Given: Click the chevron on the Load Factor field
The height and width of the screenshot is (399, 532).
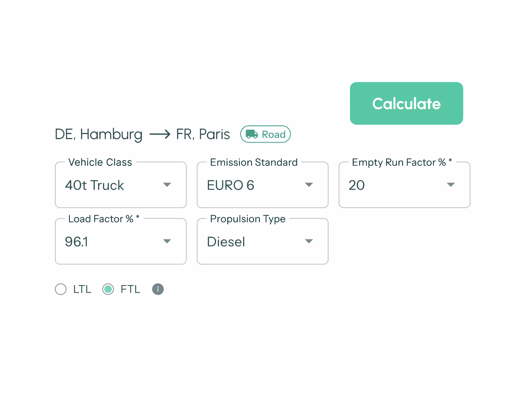Looking at the screenshot, I should click(167, 241).
